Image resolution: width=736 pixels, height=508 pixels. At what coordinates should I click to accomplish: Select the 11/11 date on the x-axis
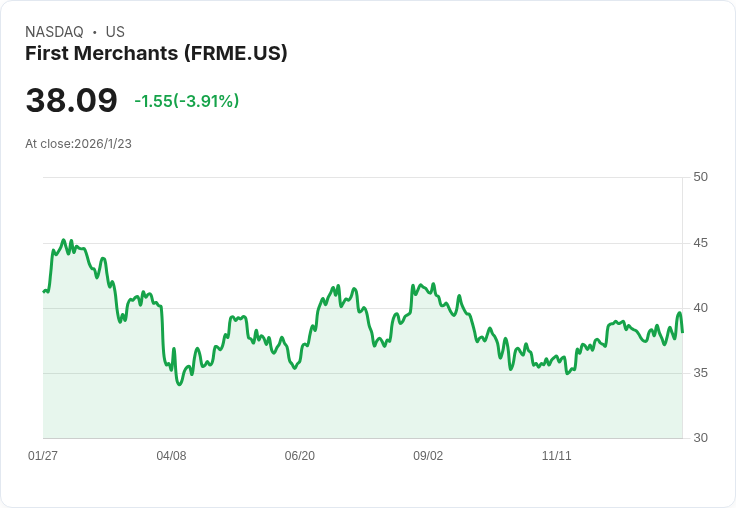[556, 456]
